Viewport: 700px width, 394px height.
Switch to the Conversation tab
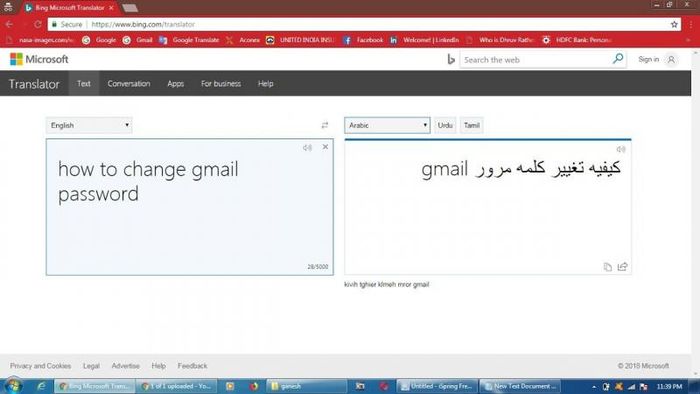(129, 83)
